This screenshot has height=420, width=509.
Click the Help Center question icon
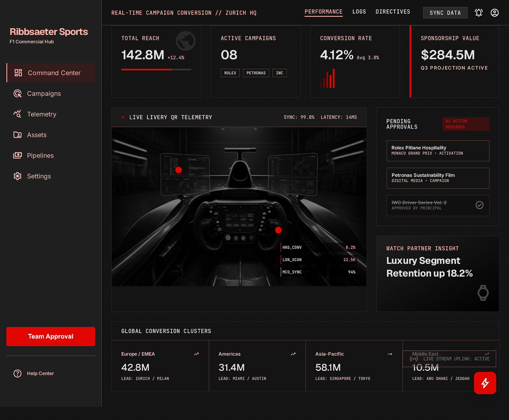(17, 374)
